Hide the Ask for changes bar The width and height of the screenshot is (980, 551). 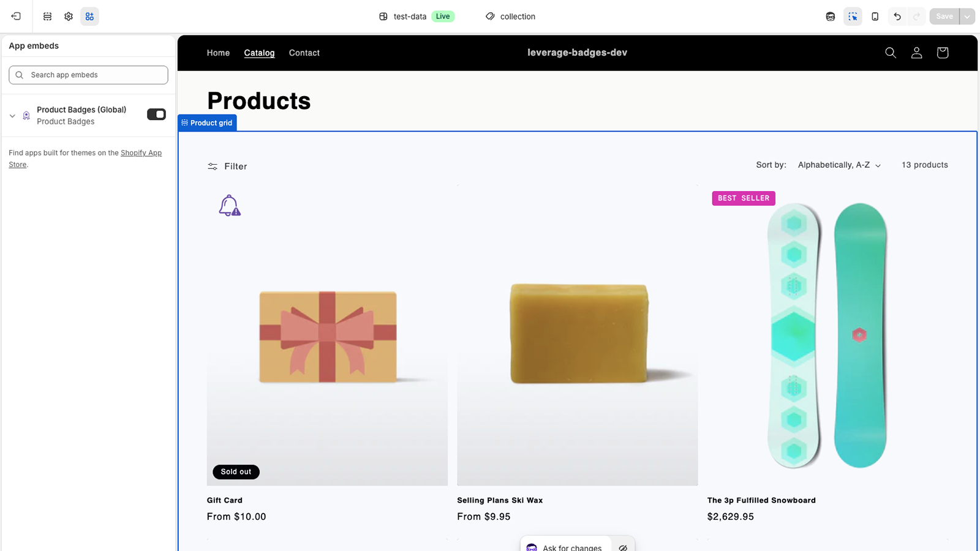click(x=623, y=547)
